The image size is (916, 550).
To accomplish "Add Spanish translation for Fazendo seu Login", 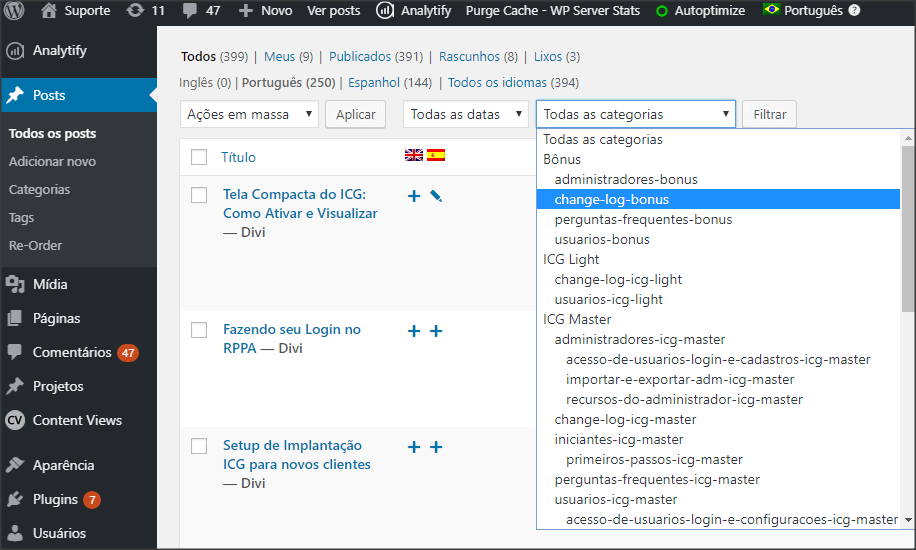I will click(436, 331).
